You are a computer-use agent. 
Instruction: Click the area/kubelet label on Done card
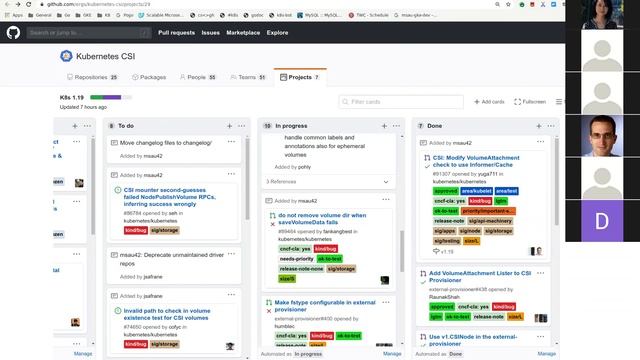(476, 191)
